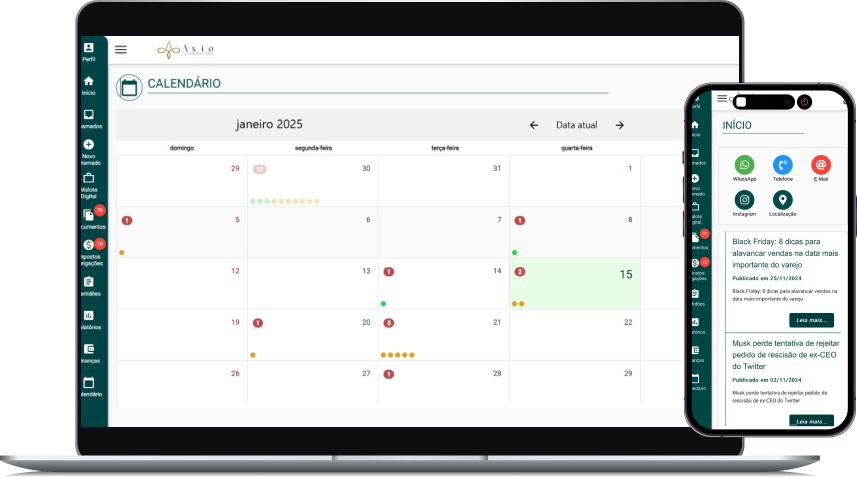Viewport: 857px width, 477px height.
Task: Open Black Friday 8 dicas article title
Action: point(785,253)
